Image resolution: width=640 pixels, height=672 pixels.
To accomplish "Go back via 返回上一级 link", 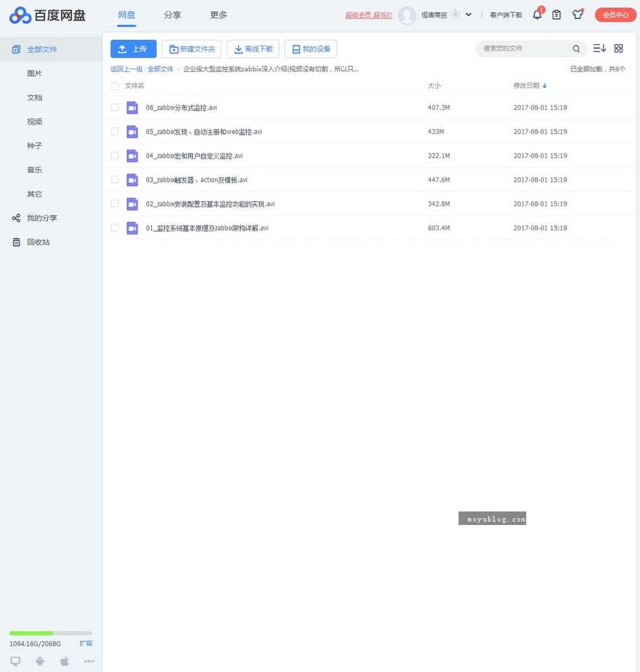I will [126, 68].
